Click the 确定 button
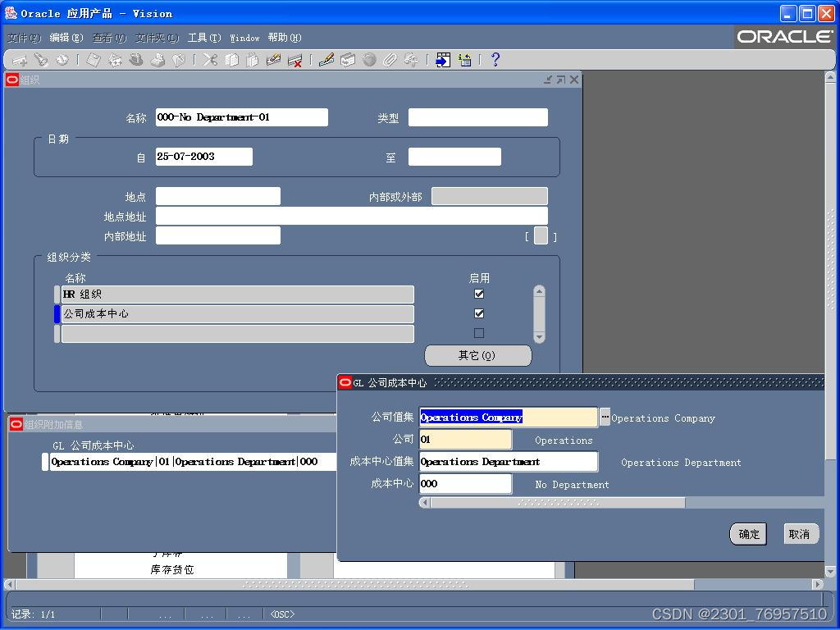This screenshot has height=630, width=840. point(747,533)
